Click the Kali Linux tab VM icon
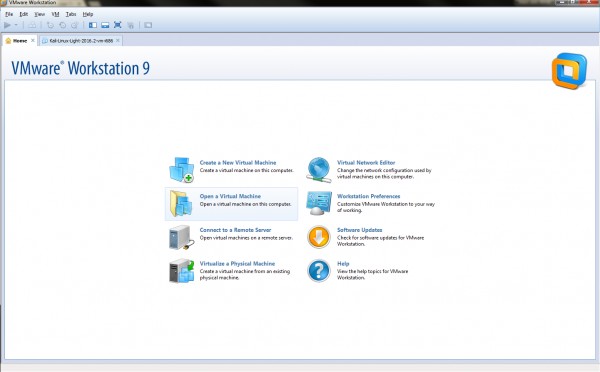This screenshot has width=600, height=372. [x=45, y=41]
